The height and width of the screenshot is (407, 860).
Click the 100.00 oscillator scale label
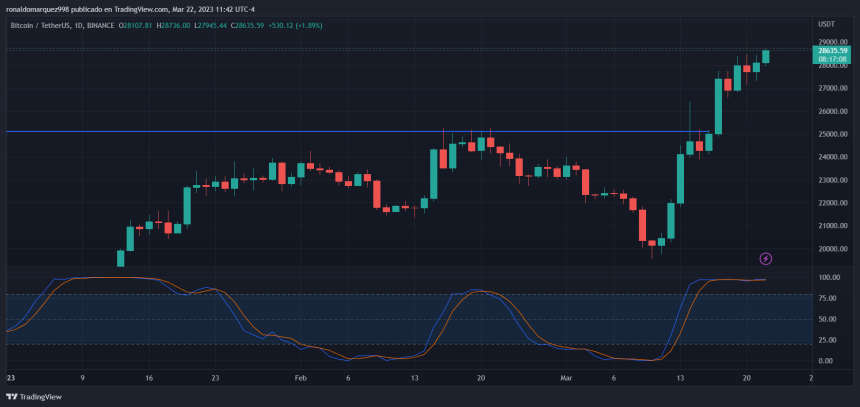tap(830, 277)
